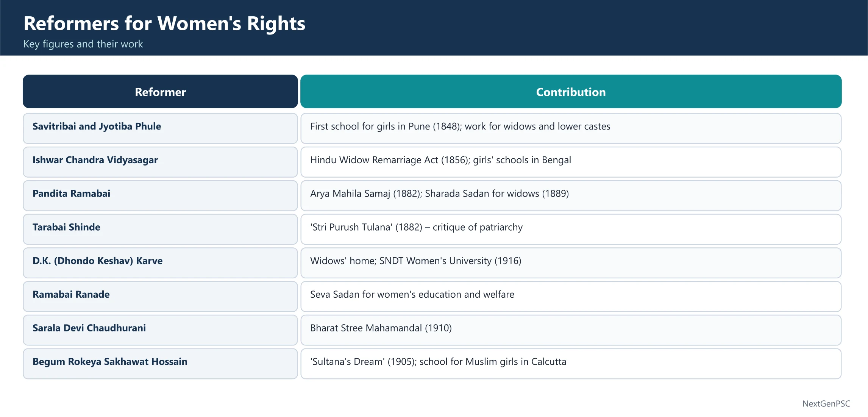
Task: Click the 'Bharat Stree Mahamandal (1910)' cell
Action: (x=571, y=330)
